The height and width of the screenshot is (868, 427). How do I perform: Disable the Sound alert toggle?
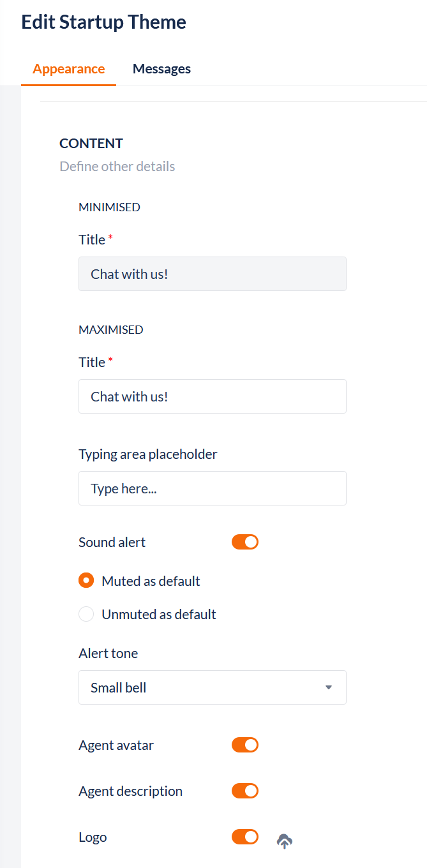click(245, 542)
